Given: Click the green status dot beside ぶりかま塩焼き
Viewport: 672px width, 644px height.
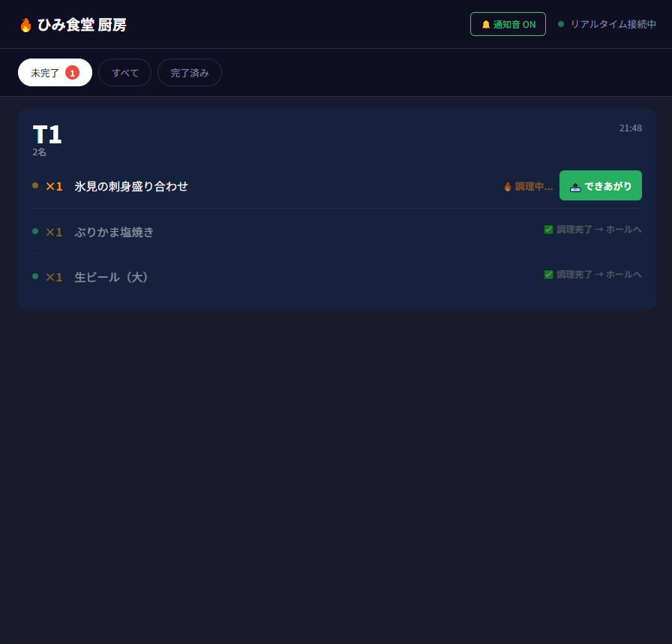Looking at the screenshot, I should (35, 231).
